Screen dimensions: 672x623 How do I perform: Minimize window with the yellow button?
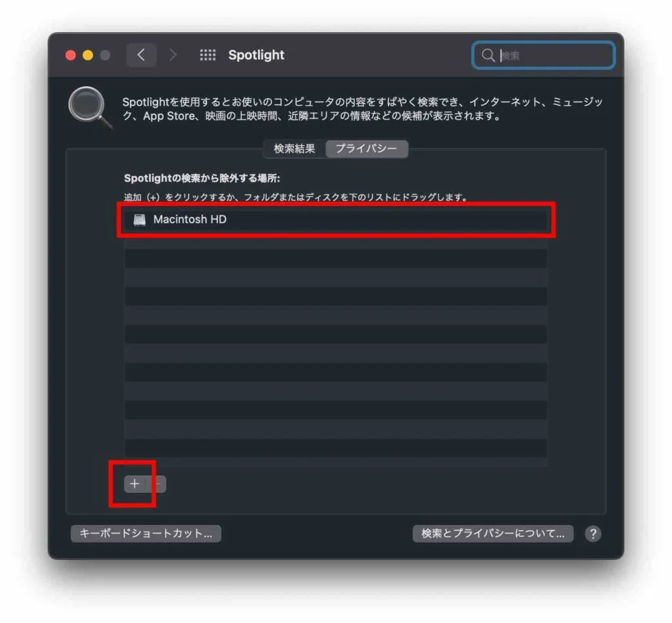coord(88,55)
